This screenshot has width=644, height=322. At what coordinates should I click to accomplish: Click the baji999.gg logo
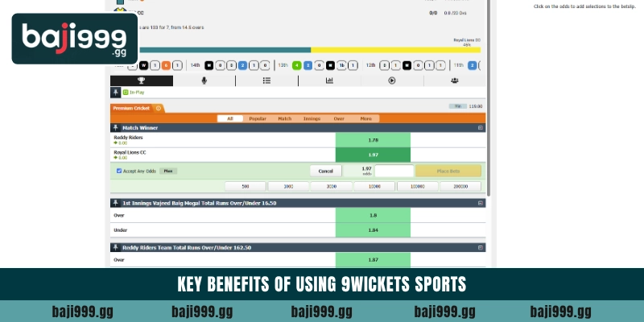[74, 39]
